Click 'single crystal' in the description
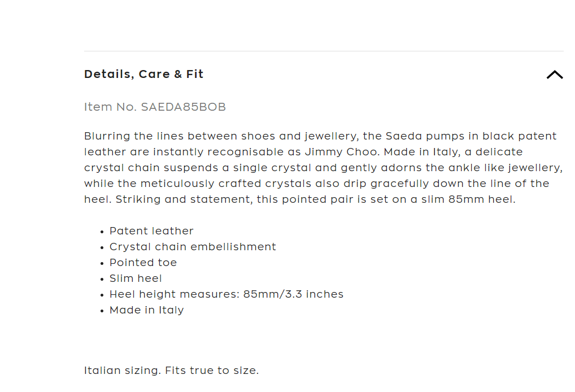 (x=269, y=168)
